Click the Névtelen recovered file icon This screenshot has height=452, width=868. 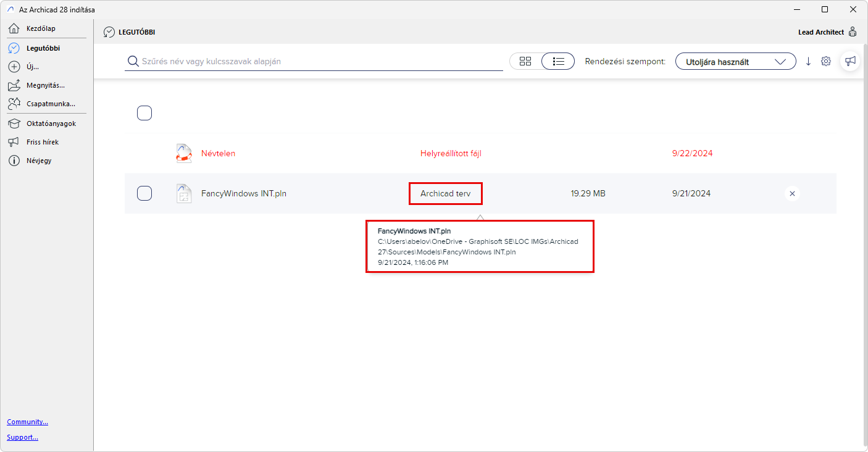point(184,153)
